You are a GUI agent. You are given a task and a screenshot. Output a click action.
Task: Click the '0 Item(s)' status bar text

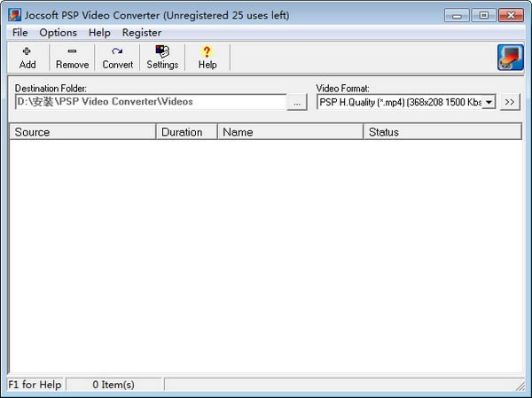(x=113, y=385)
